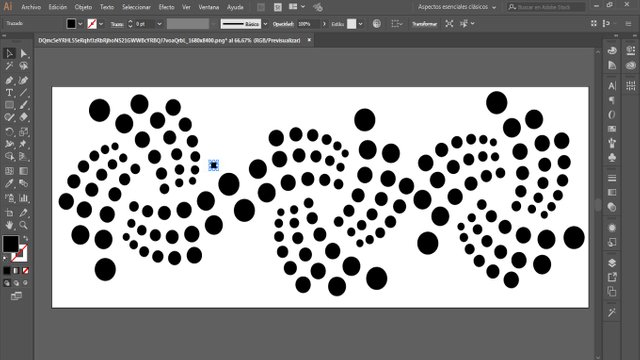
Task: Swap fill and stroke arrows
Action: tap(25, 238)
